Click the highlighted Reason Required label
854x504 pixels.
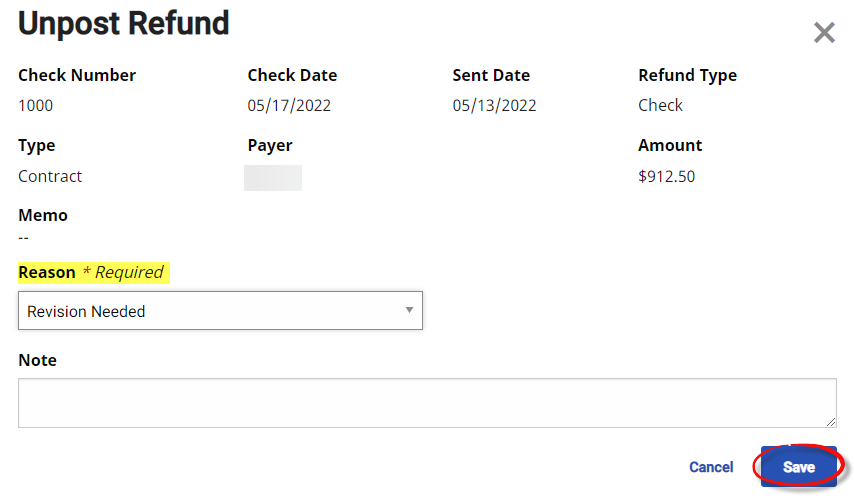tap(92, 272)
